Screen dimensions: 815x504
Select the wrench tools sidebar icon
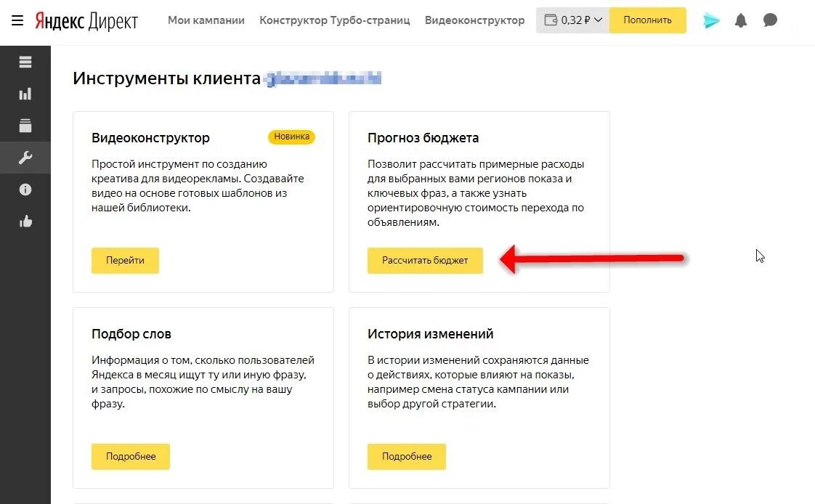(x=25, y=158)
